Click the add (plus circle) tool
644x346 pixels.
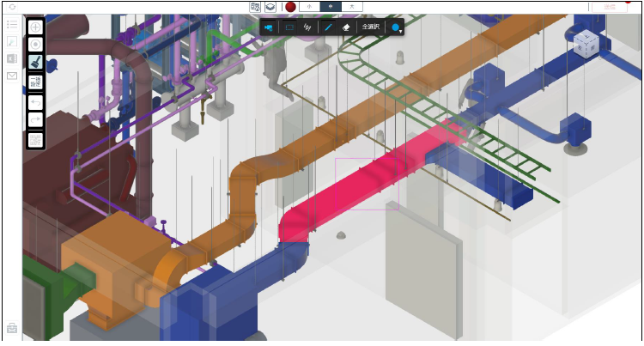click(x=35, y=27)
